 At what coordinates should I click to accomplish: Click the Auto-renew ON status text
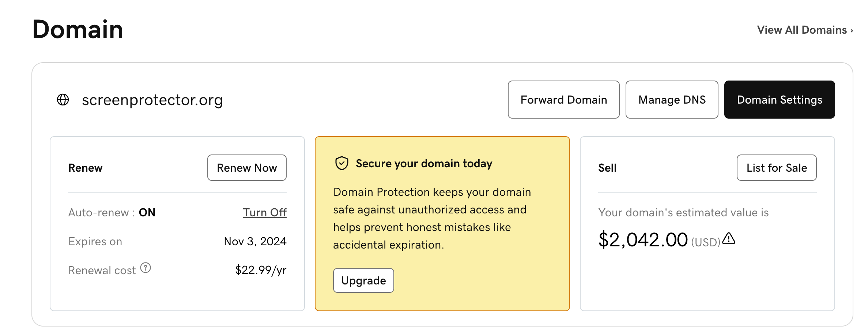coord(147,213)
